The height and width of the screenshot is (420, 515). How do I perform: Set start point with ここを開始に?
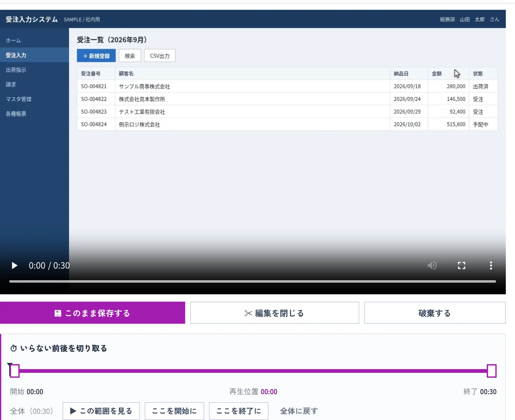(x=174, y=411)
